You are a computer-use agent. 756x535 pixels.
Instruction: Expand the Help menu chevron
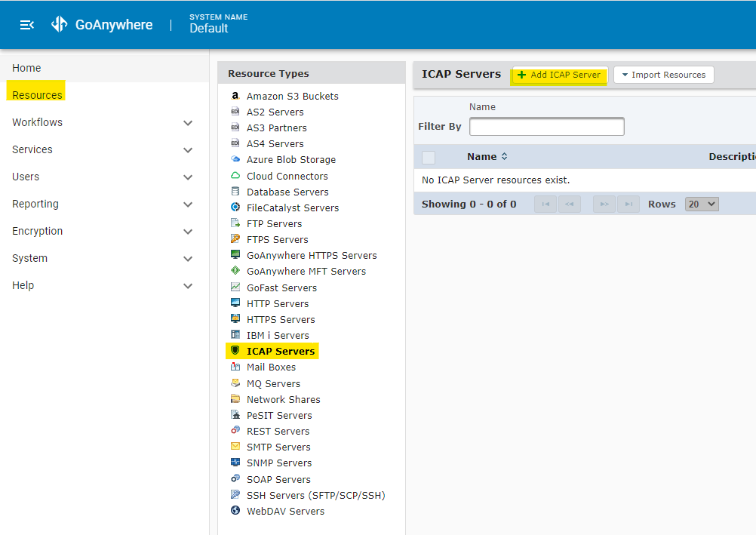pos(188,286)
